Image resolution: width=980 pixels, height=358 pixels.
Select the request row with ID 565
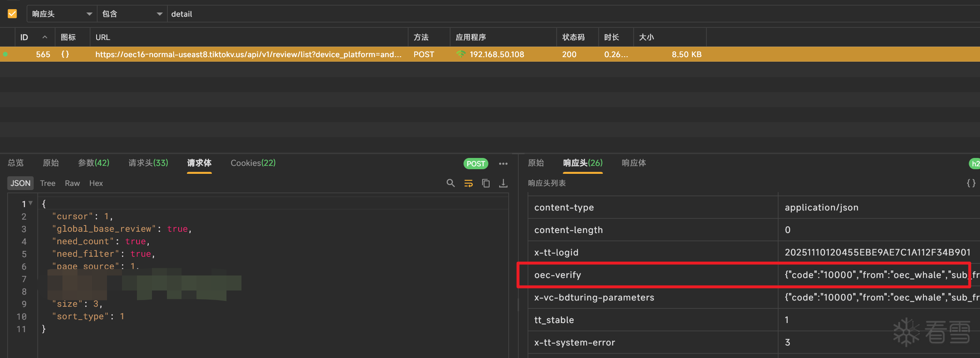coord(490,54)
